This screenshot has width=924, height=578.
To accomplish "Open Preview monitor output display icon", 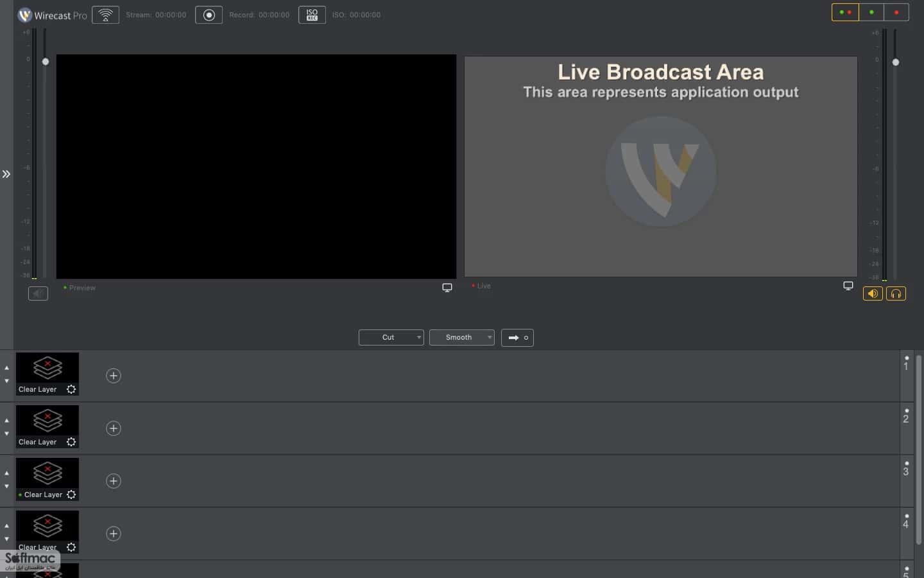I will [x=447, y=288].
